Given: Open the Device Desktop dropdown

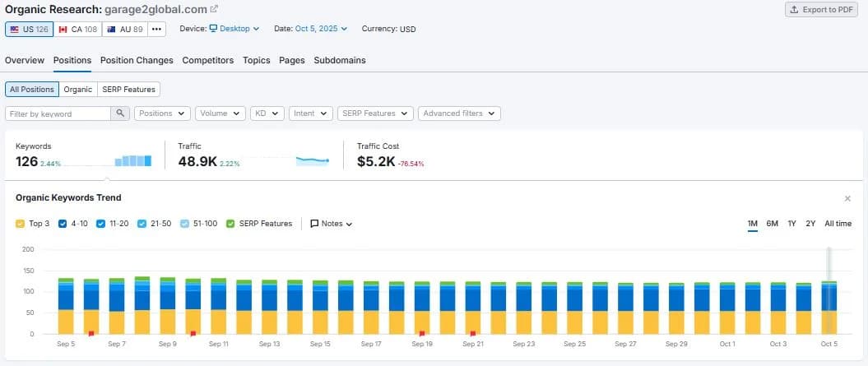Looking at the screenshot, I should tap(234, 29).
